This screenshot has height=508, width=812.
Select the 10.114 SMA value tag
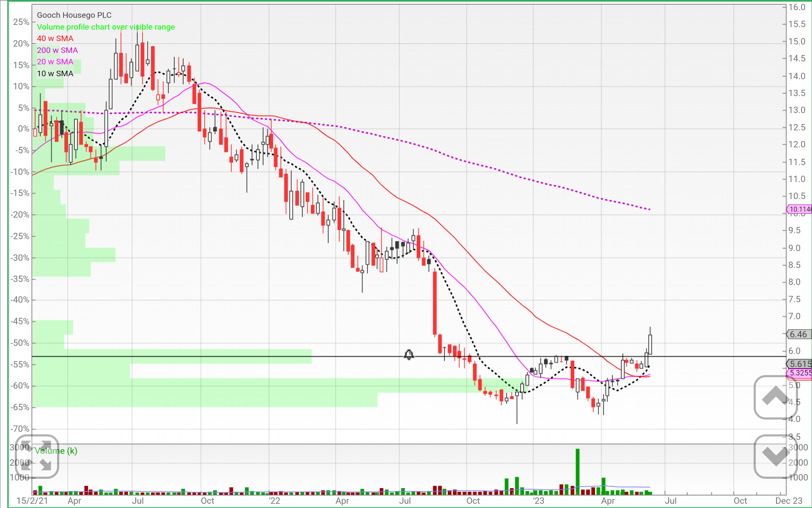tap(799, 209)
